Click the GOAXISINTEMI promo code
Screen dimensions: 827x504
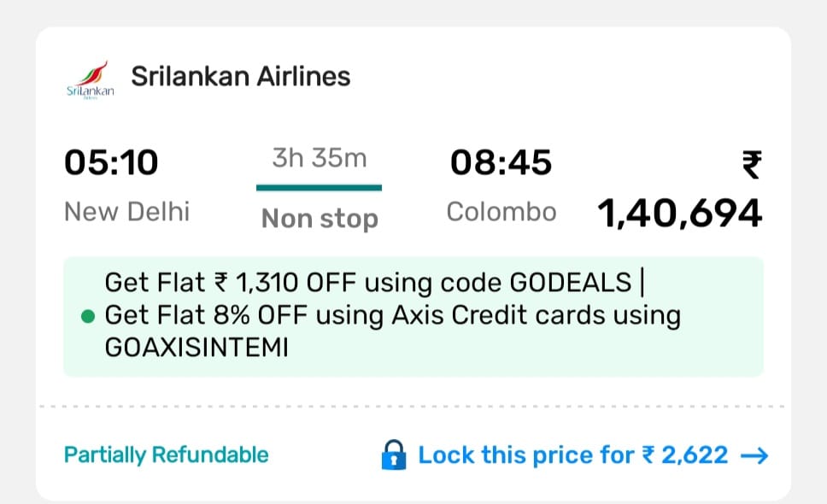[196, 349]
